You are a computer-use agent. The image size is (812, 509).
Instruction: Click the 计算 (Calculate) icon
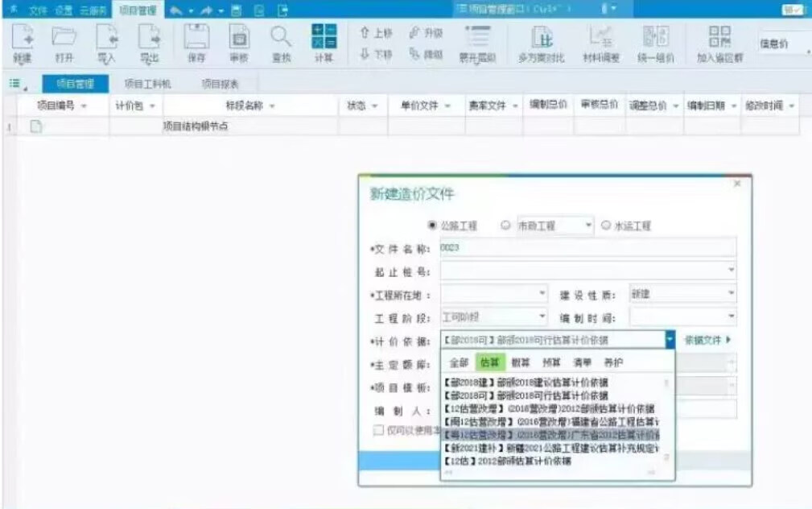click(324, 37)
